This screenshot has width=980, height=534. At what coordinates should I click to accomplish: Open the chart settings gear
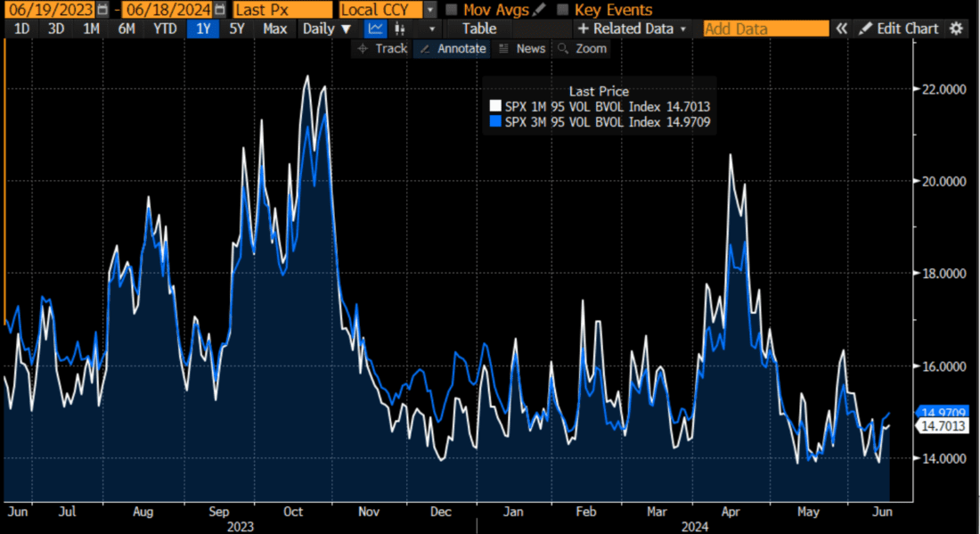coord(957,29)
